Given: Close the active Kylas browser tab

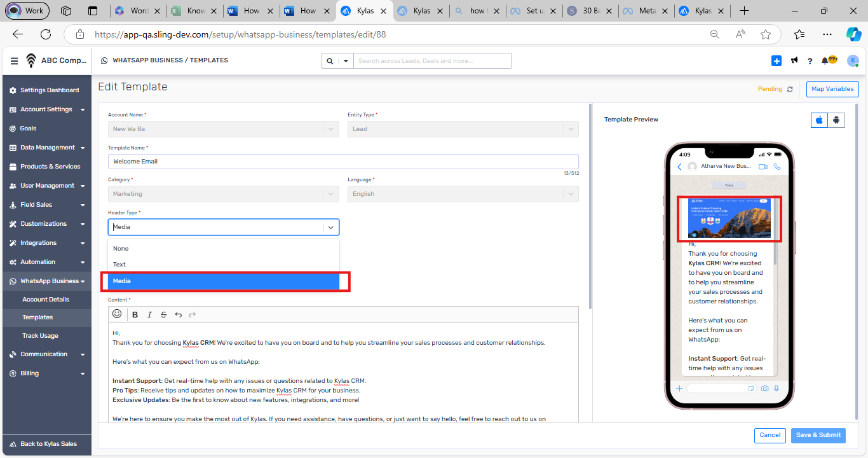Looking at the screenshot, I should pyautogui.click(x=382, y=11).
